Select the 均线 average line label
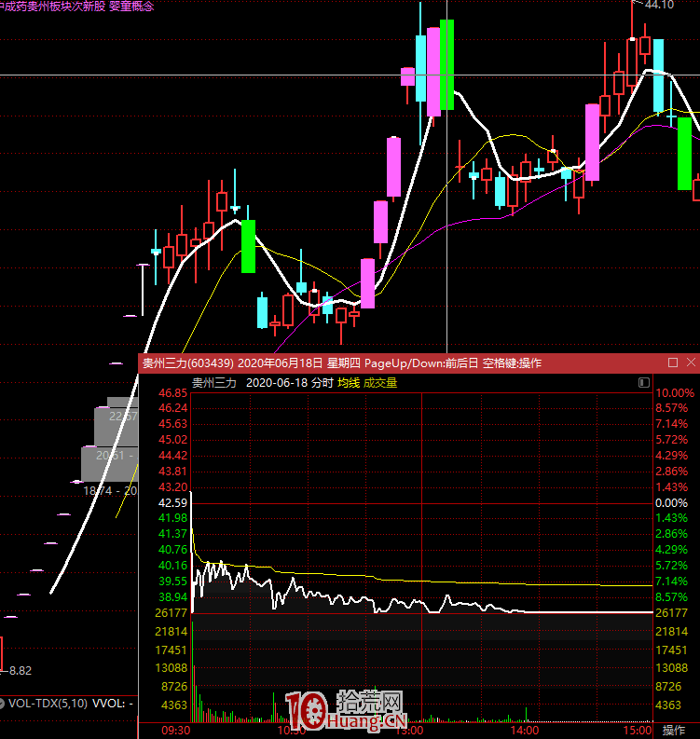 (349, 383)
